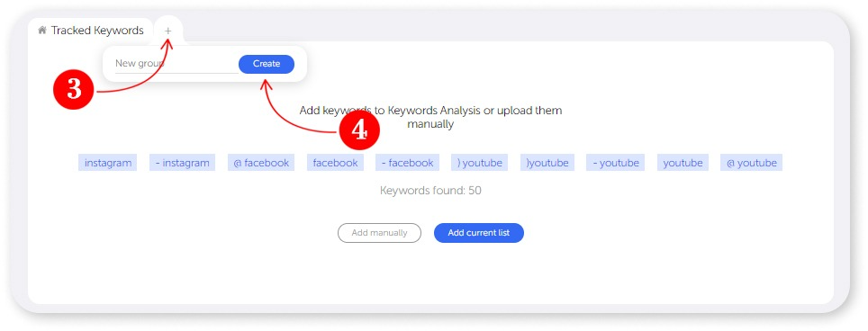
Task: Select the "- instagram" keyword tag
Action: coord(182,163)
